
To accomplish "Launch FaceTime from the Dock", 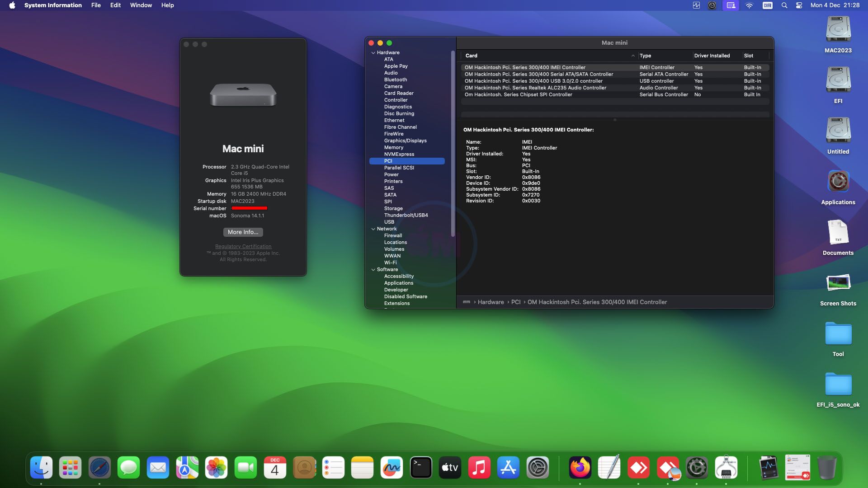I will [245, 468].
